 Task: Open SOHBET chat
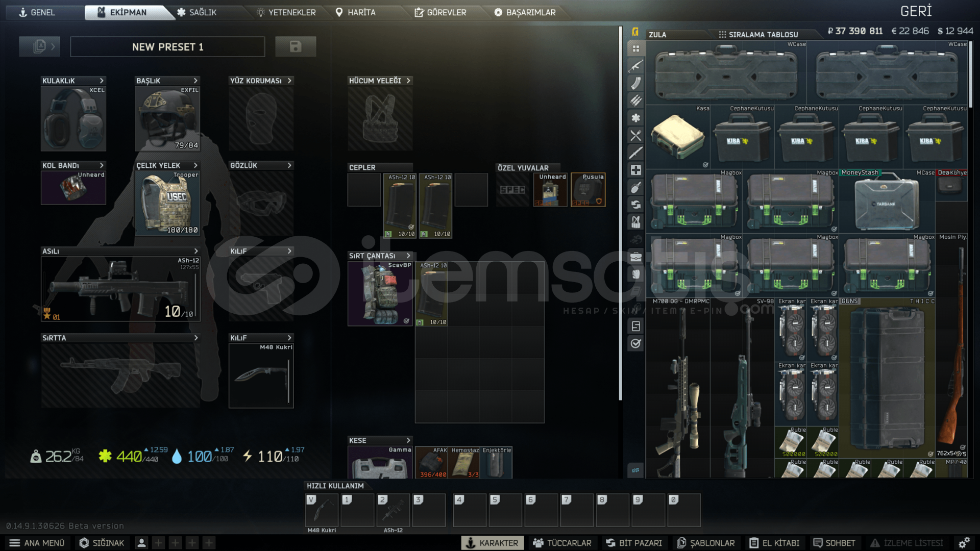tap(834, 543)
